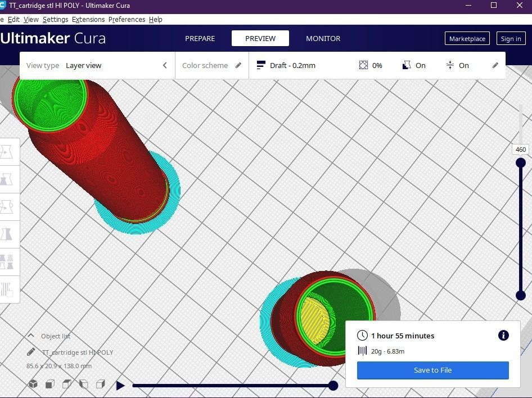
Task: Click the lower layer slider handle
Action: pyautogui.click(x=521, y=295)
